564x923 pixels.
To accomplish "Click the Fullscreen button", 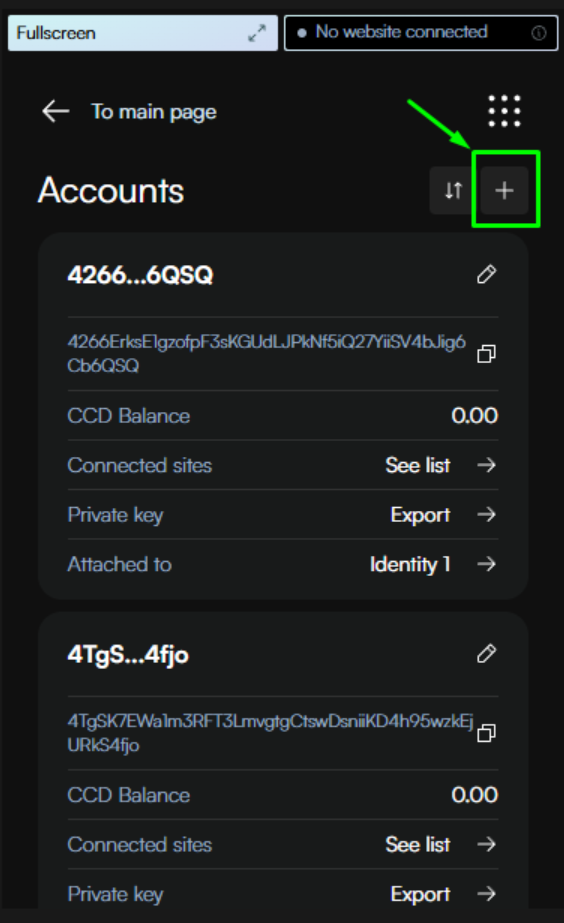I will click(x=142, y=33).
